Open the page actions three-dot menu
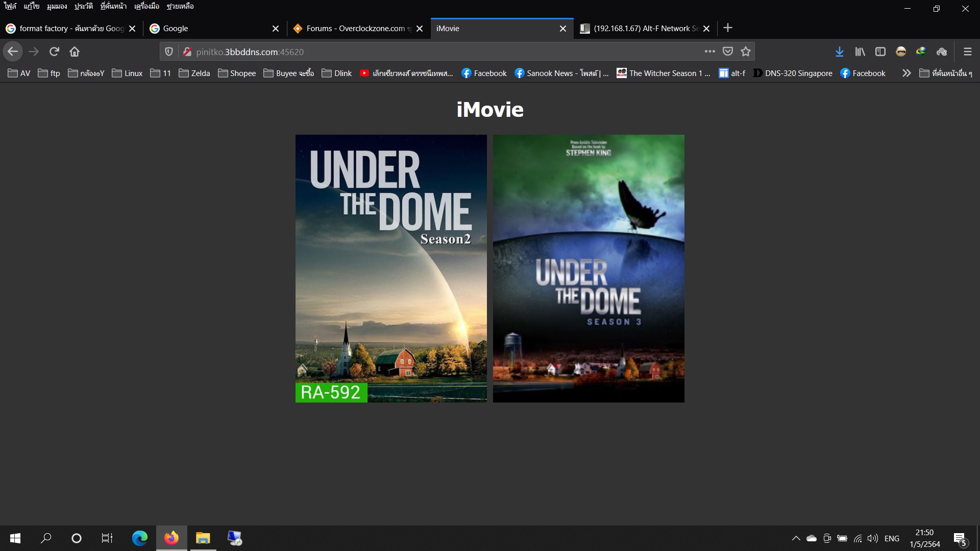The image size is (980, 551). 709,52
